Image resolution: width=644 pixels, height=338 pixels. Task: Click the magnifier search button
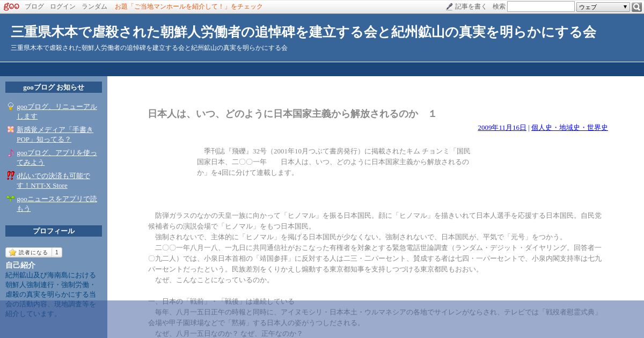[636, 7]
